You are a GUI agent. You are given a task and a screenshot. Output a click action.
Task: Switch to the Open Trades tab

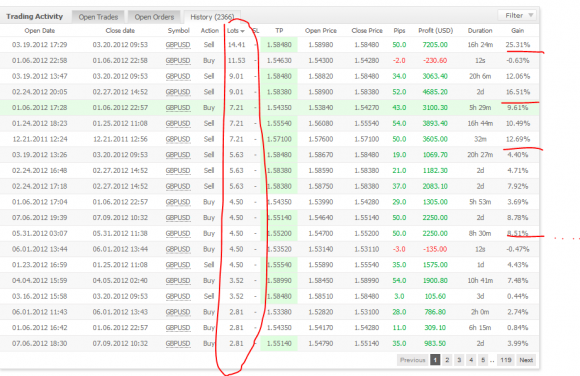point(98,17)
